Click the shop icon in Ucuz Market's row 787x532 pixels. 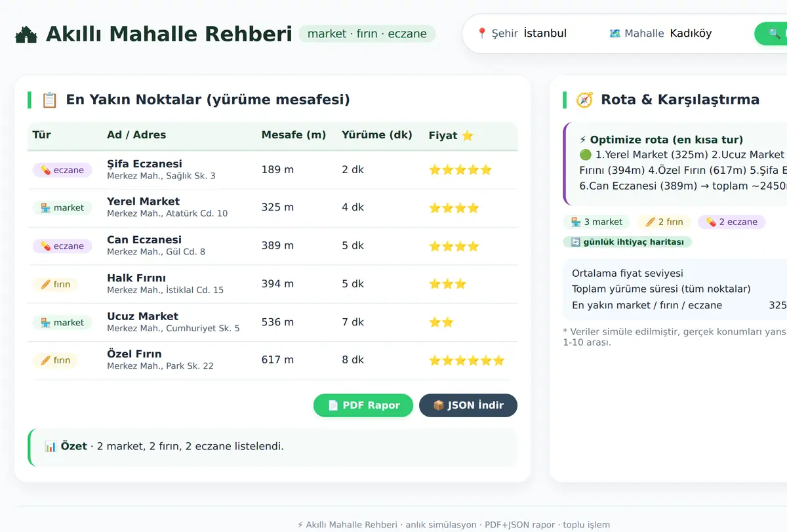coord(45,323)
